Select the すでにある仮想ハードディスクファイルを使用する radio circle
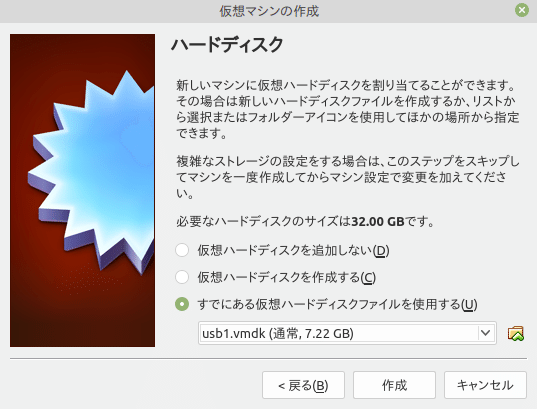The height and width of the screenshot is (409, 537). [x=182, y=304]
